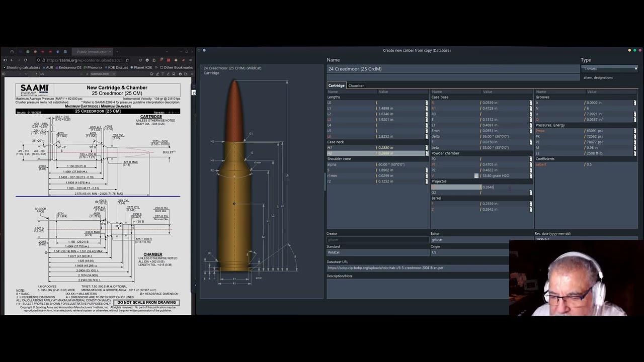Edit the caliber Name field
The height and width of the screenshot is (362, 644).
coord(453,69)
